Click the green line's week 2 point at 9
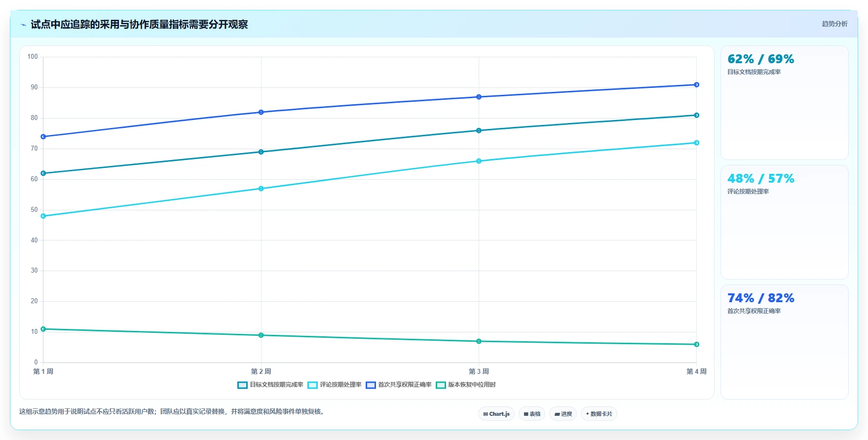868x440 pixels. [261, 335]
